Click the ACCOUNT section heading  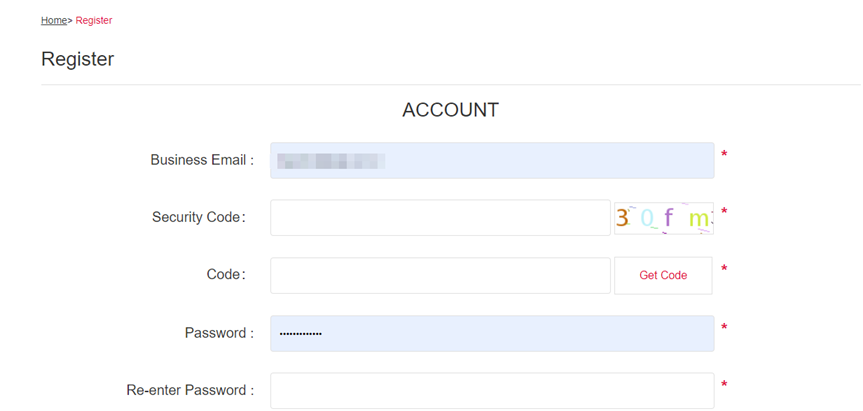pyautogui.click(x=450, y=110)
